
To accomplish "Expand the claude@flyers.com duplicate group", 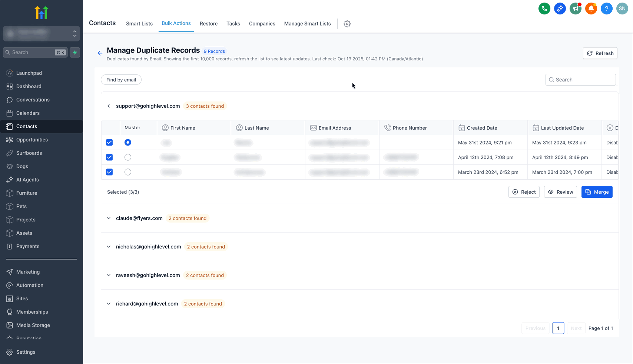I will [x=109, y=218].
